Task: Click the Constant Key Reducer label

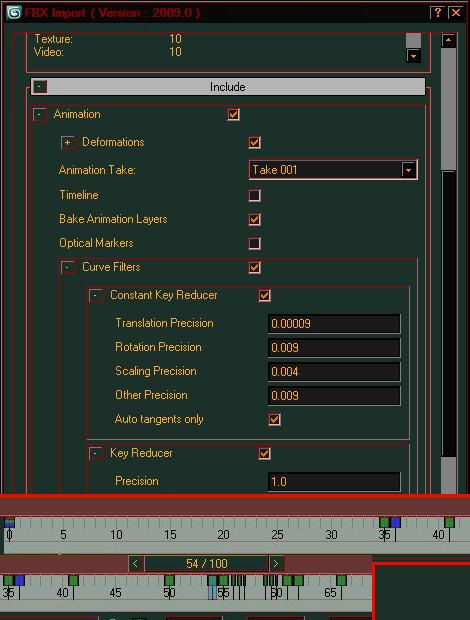Action: pos(164,295)
